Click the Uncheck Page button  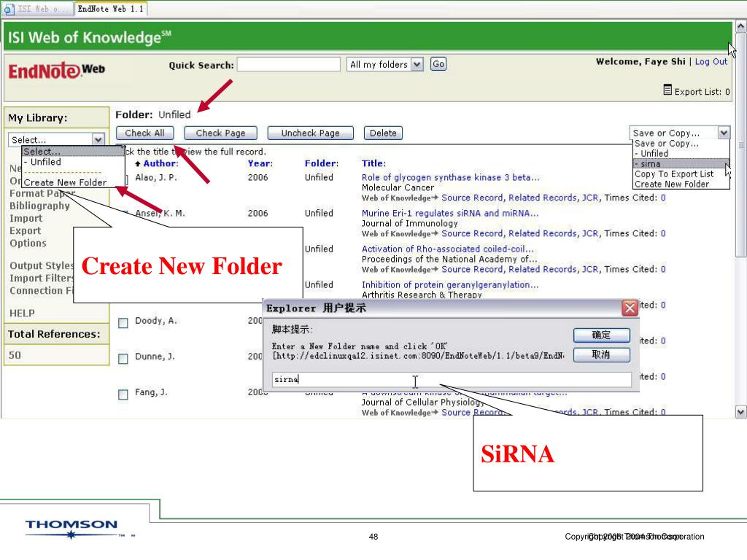tap(311, 133)
